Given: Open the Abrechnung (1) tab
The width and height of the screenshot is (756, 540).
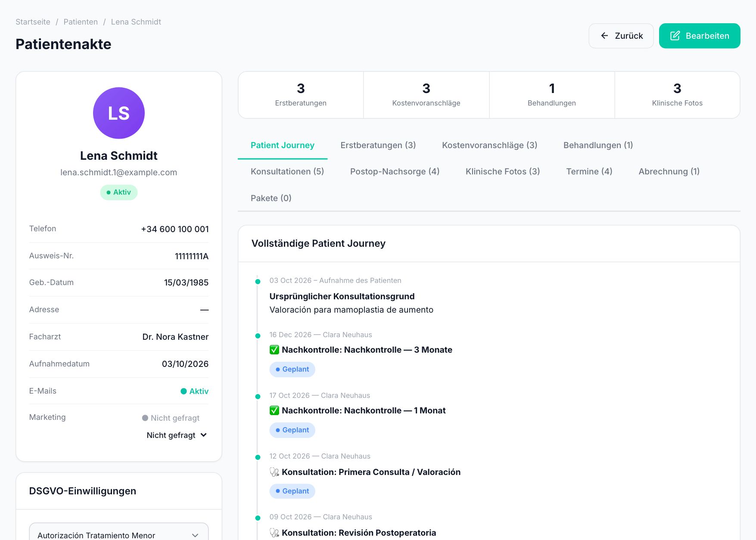Looking at the screenshot, I should point(669,171).
